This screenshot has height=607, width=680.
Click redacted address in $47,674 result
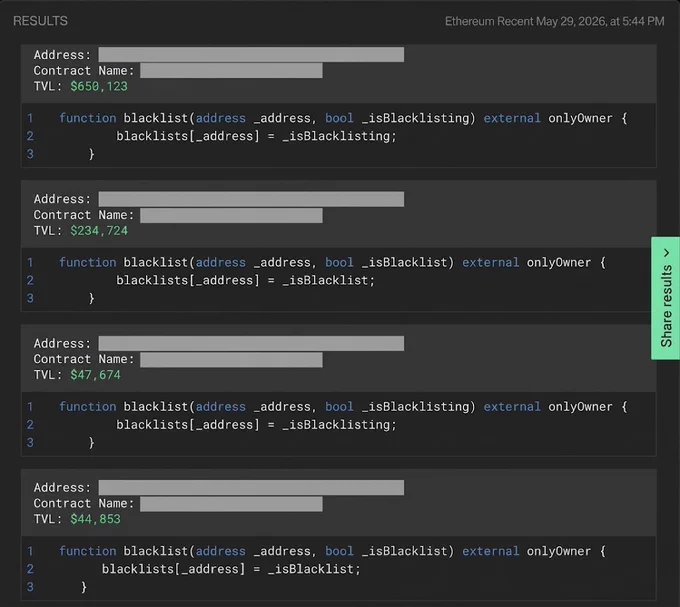tap(251, 343)
